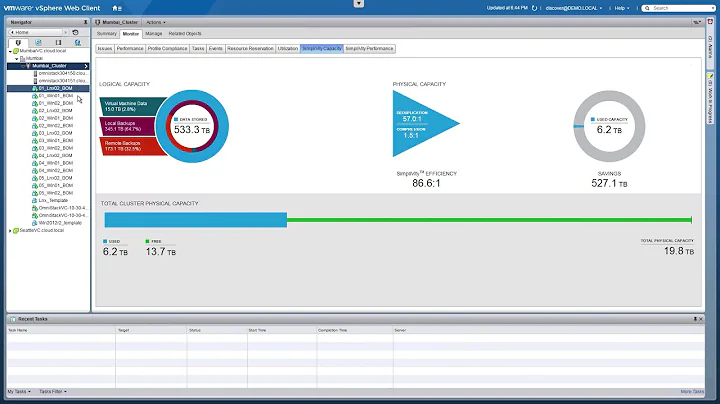Open the Work In Progress sidebar panel
This screenshot has width=720, height=404.
(710, 98)
